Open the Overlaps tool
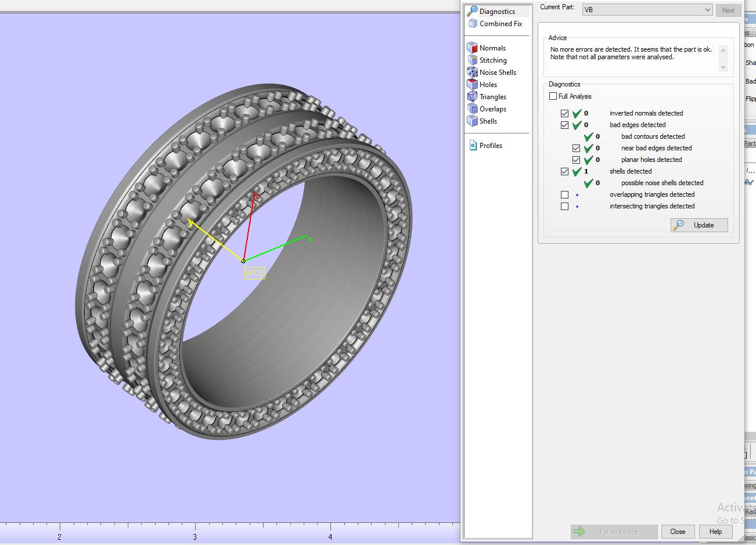 click(x=473, y=109)
